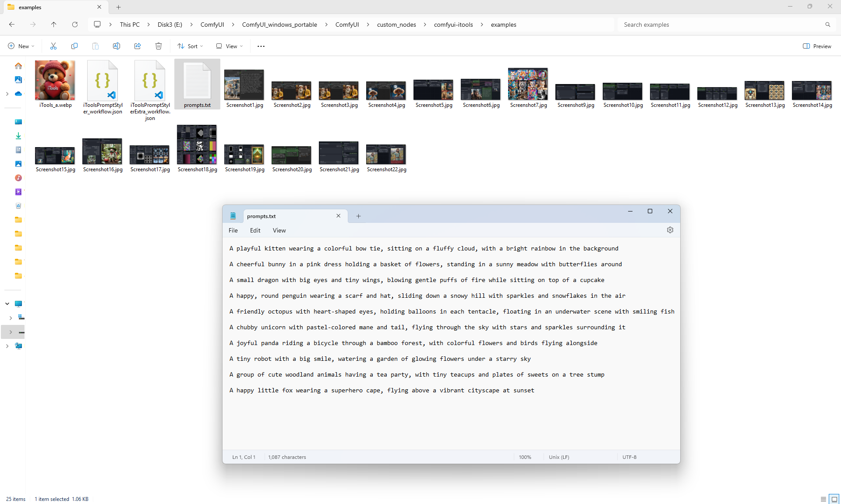Open the File menu in Notepad
Viewport: 841px width, 504px height.
(233, 230)
